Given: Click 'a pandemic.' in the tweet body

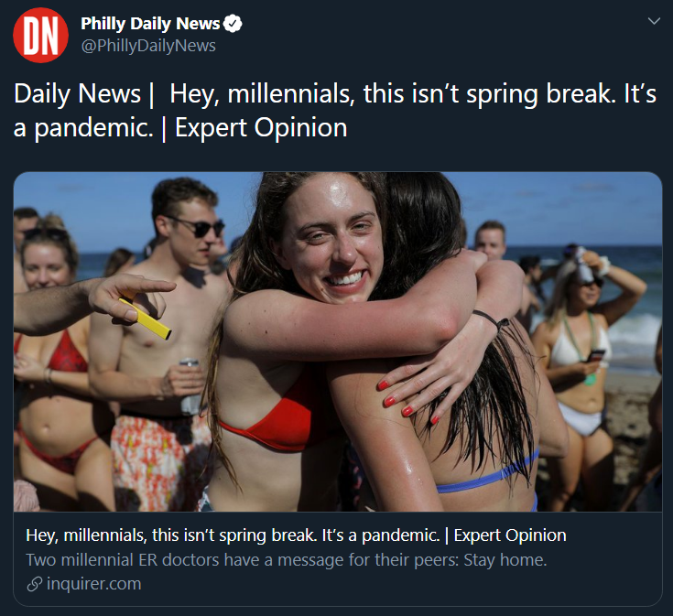Looking at the screenshot, I should coord(83,128).
